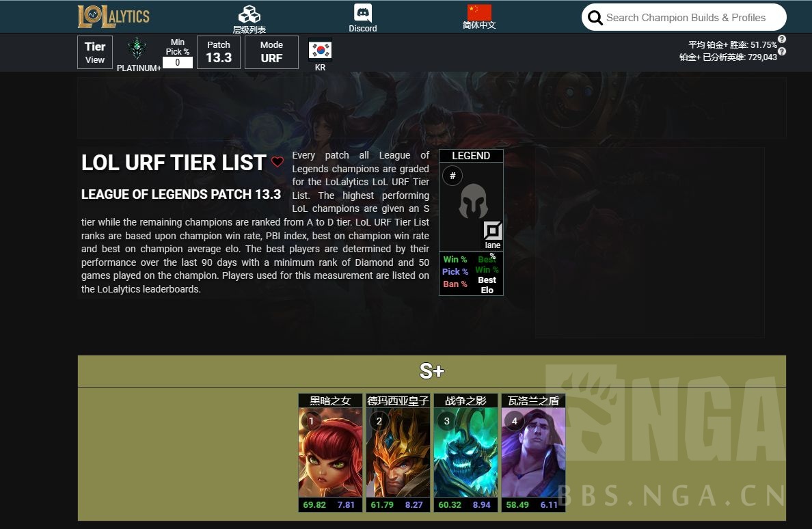Viewport: 812px width, 529px height.
Task: Open champion 黑暗之女 ranked first
Action: (330, 452)
